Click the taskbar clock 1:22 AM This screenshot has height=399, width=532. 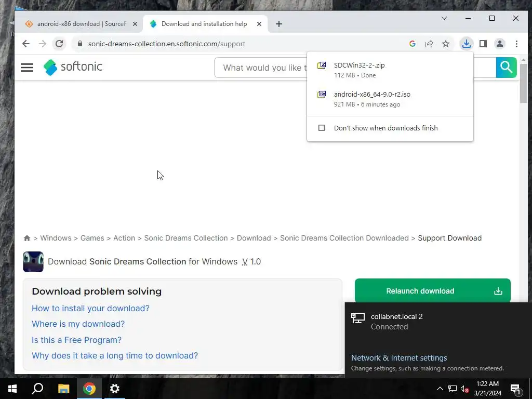(487, 389)
